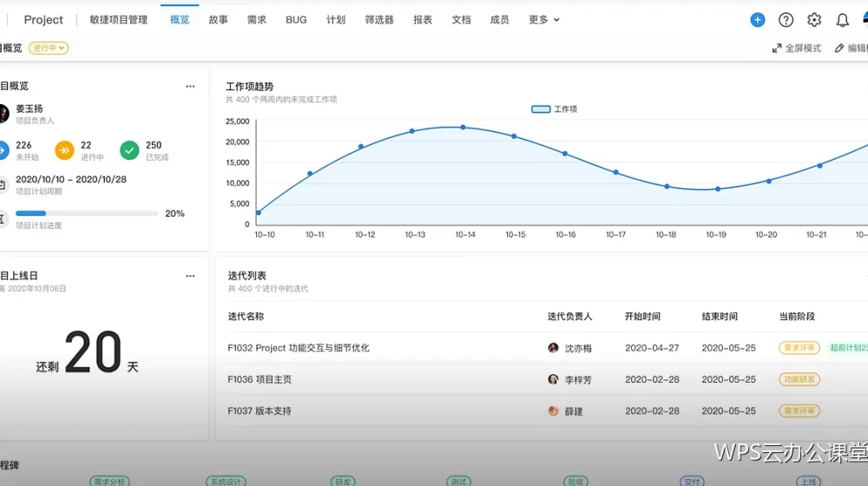
Task: Click the blue plus create icon
Action: point(757,20)
